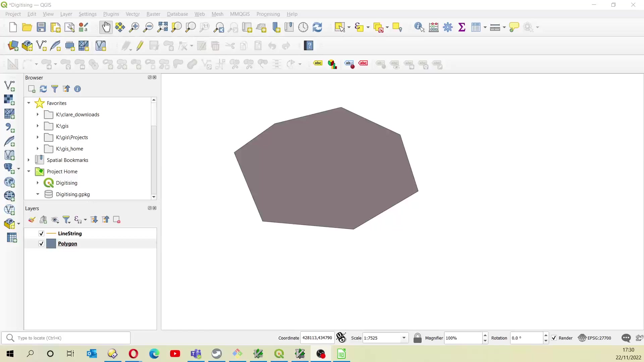Open the Vector menu
Image resolution: width=644 pixels, height=362 pixels.
coord(133,14)
